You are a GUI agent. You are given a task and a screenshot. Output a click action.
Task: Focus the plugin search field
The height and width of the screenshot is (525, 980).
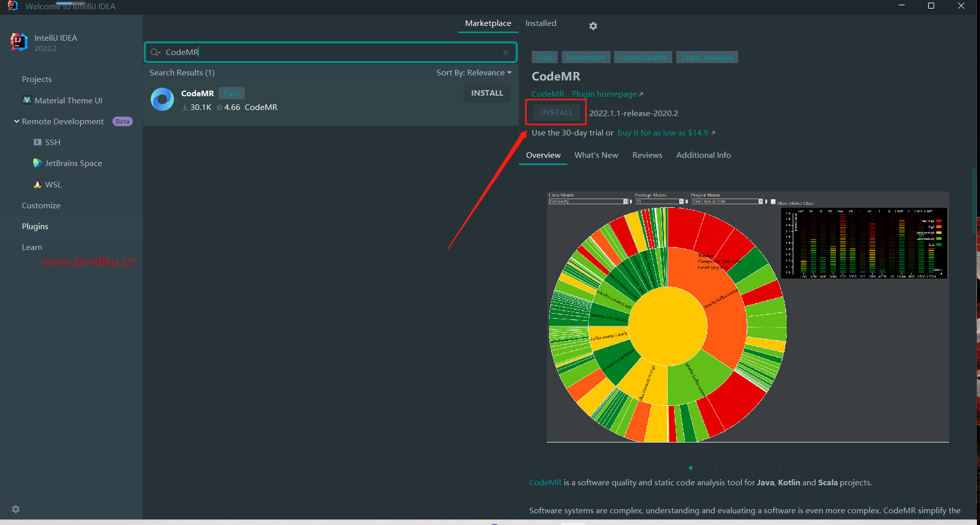[x=331, y=52]
